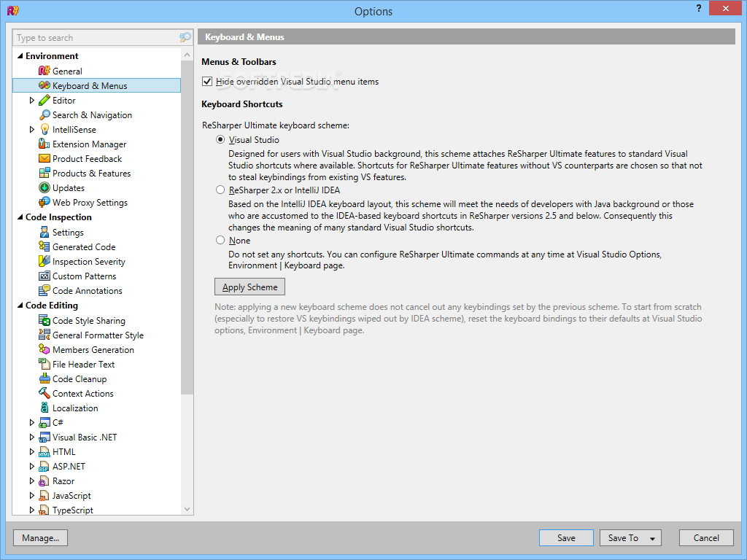Click the vertical scrollbar thumb in tree
The height and width of the screenshot is (560, 747).
pos(187,227)
